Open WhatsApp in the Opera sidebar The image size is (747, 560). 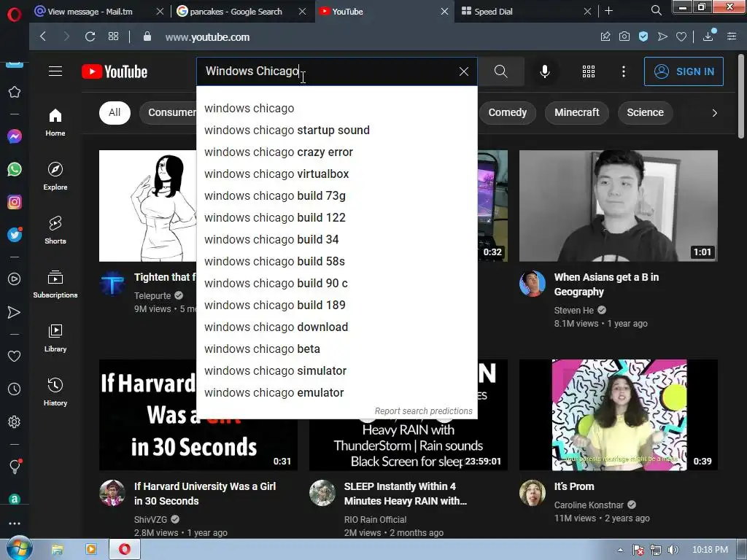(15, 169)
